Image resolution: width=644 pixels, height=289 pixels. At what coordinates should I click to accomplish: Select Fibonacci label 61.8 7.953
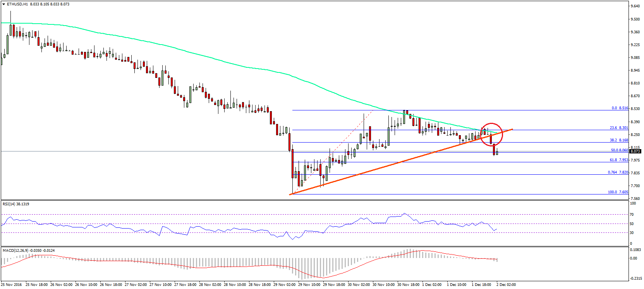[x=619, y=160]
